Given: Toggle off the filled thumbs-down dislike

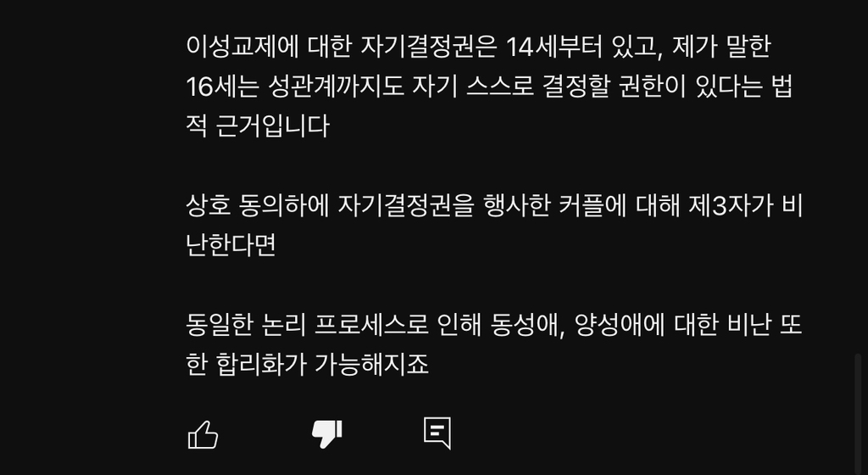Looking at the screenshot, I should coord(327,434).
